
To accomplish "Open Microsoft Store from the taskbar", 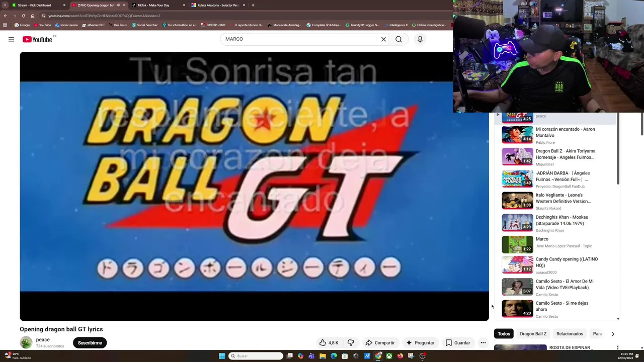I will [x=345, y=356].
